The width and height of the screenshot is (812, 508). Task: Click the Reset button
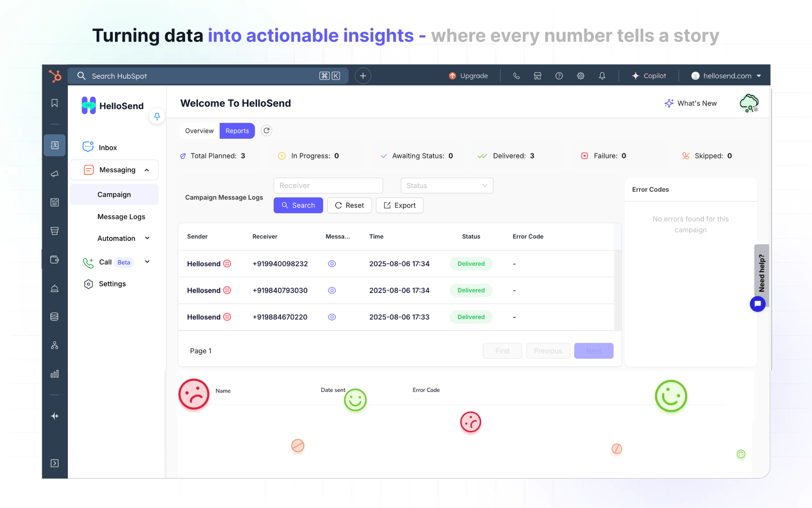(349, 205)
